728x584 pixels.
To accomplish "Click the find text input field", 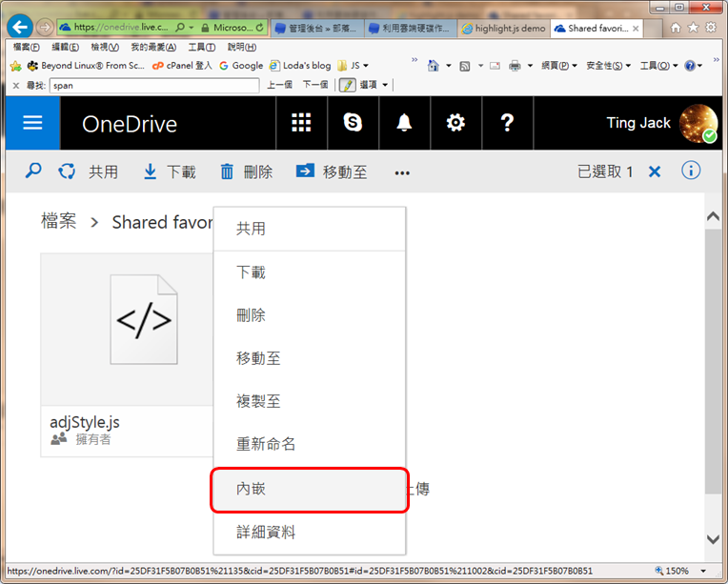I will 154,86.
